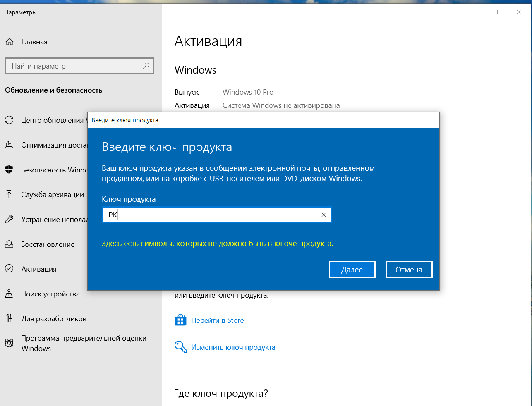
Task: Click the Windows Insider Program cat icon
Action: [9, 343]
